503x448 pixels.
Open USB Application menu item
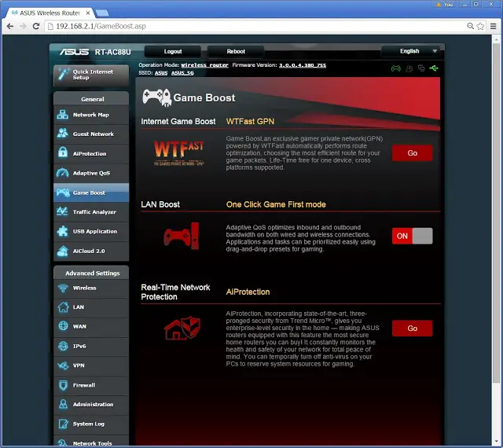91,231
